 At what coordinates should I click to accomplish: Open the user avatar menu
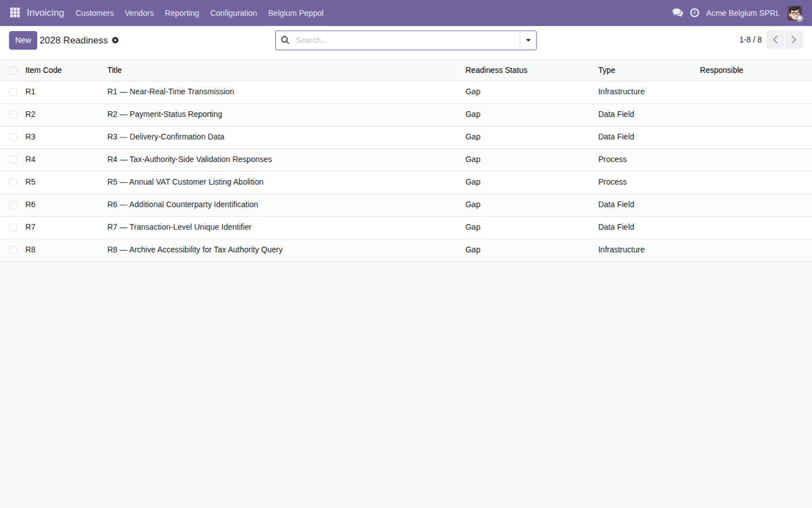794,13
